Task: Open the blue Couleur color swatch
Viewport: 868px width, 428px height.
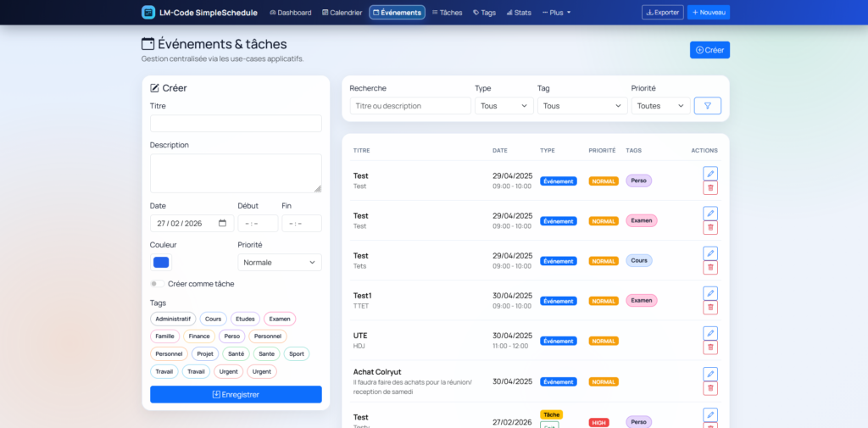Action: coord(161,263)
